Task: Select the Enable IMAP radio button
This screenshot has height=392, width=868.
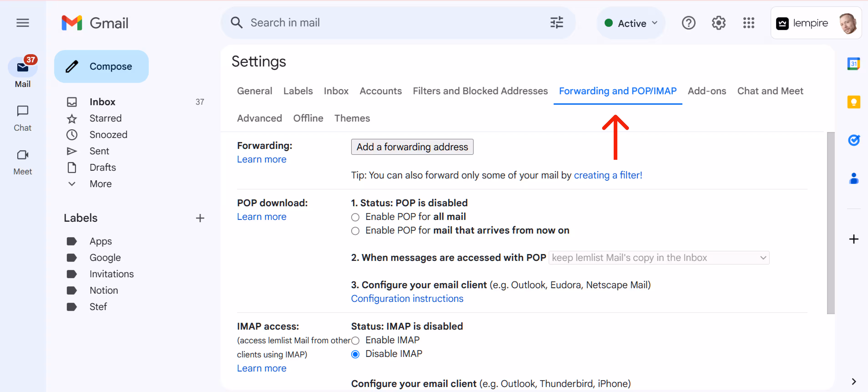Action: pos(355,341)
